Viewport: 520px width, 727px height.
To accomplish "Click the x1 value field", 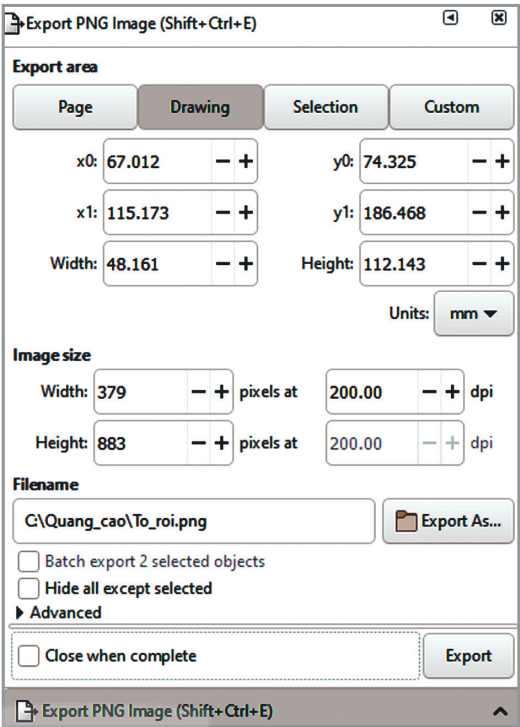I will (158, 212).
